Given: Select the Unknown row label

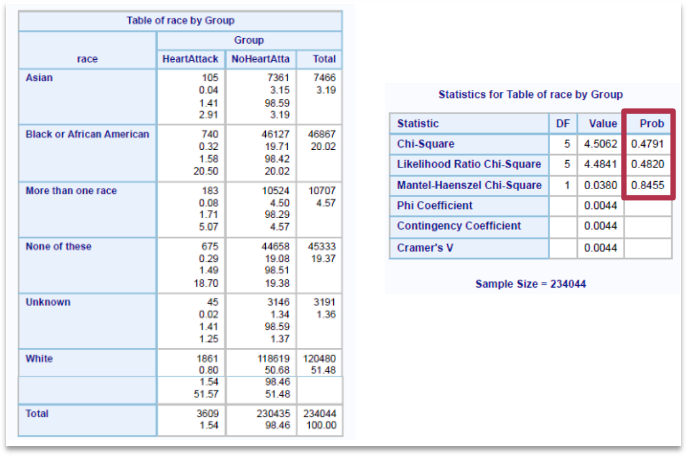Looking at the screenshot, I should pos(46,301).
